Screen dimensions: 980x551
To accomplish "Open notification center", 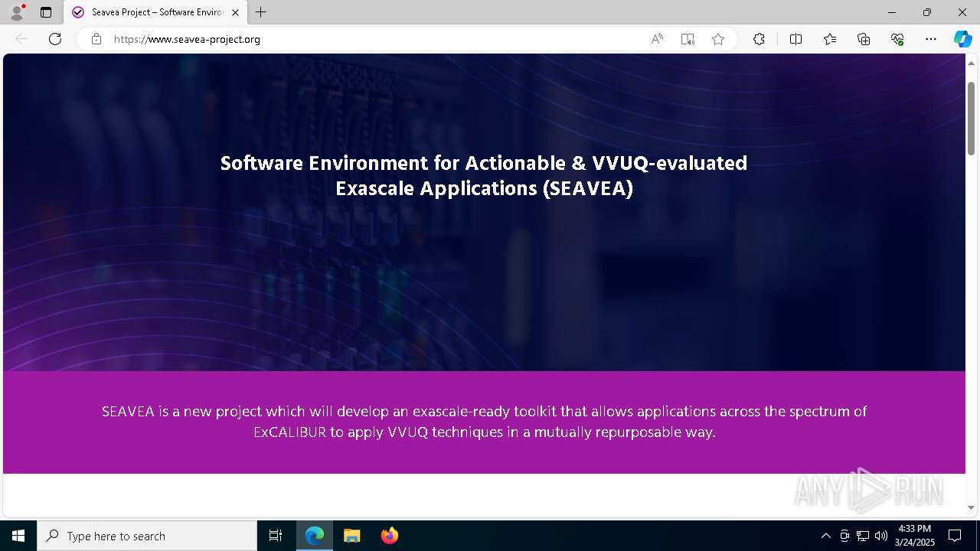I will (955, 536).
